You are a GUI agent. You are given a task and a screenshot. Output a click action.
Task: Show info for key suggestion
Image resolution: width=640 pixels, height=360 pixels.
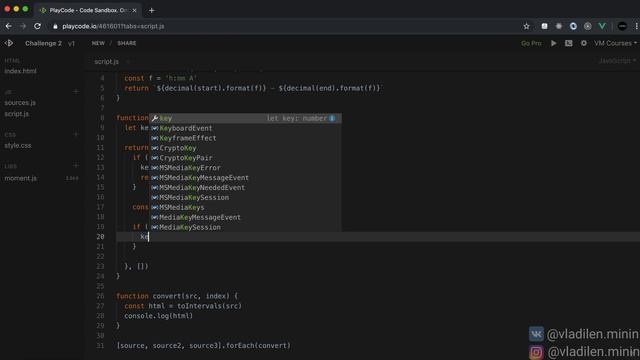(x=332, y=118)
